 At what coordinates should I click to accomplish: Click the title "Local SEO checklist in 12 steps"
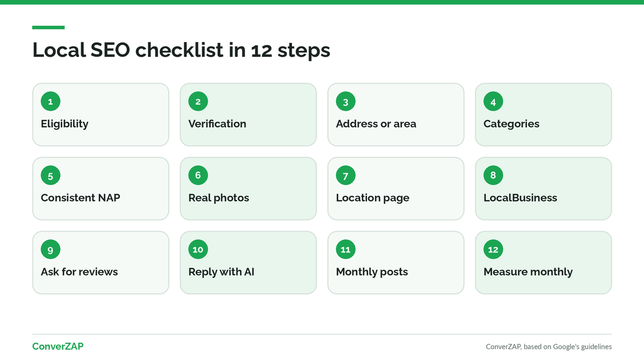pyautogui.click(x=181, y=50)
